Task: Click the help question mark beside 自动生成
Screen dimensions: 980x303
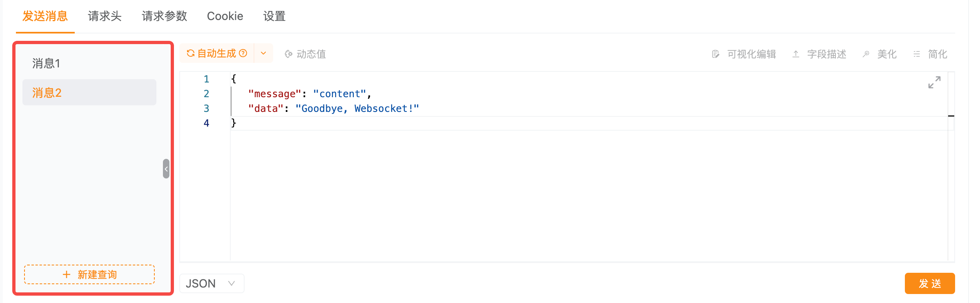Action: pyautogui.click(x=243, y=53)
